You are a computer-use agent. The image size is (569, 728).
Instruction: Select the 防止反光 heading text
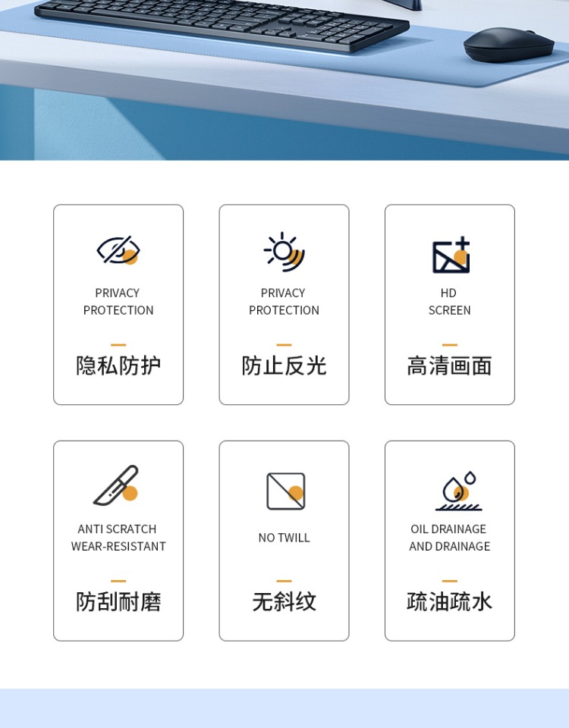(x=284, y=366)
